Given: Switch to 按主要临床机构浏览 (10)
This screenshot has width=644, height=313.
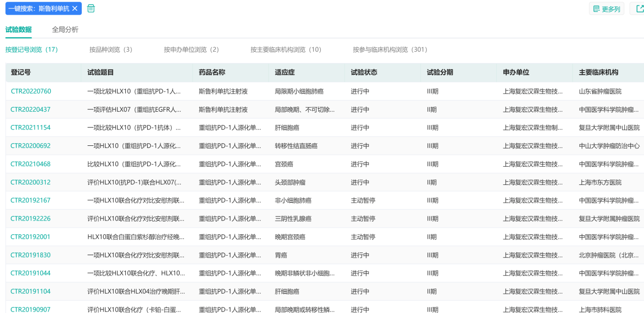Looking at the screenshot, I should 286,50.
